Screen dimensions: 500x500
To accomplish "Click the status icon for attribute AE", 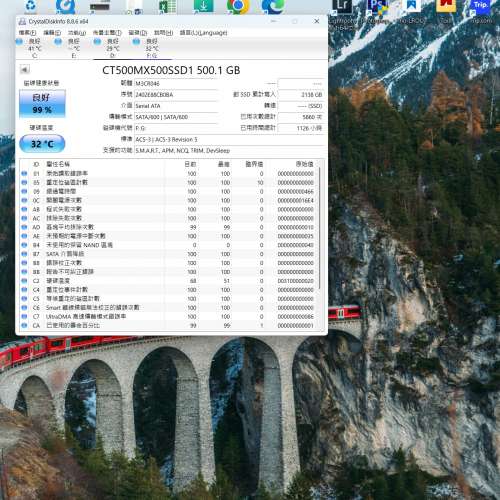I will (x=24, y=236).
